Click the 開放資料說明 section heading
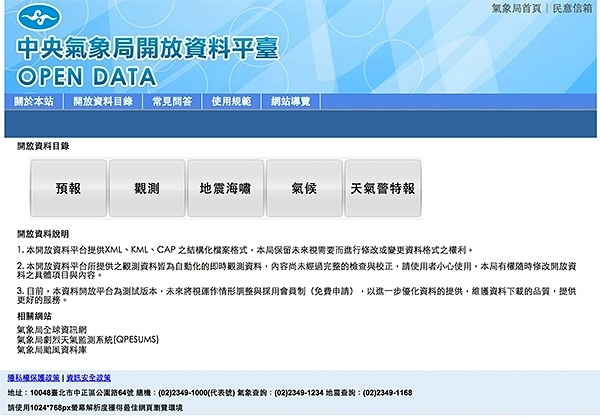Viewport: 600px width, 419px height. tap(43, 234)
